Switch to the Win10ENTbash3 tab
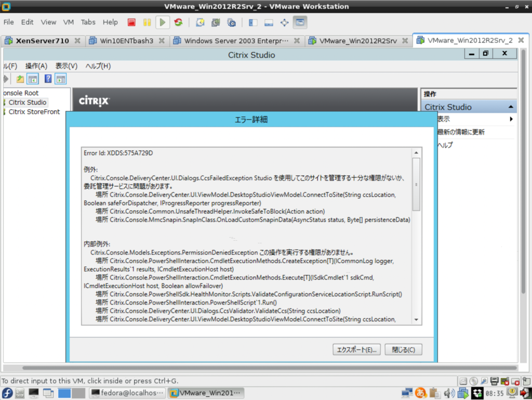The width and height of the screenshot is (532, 400). [x=126, y=41]
